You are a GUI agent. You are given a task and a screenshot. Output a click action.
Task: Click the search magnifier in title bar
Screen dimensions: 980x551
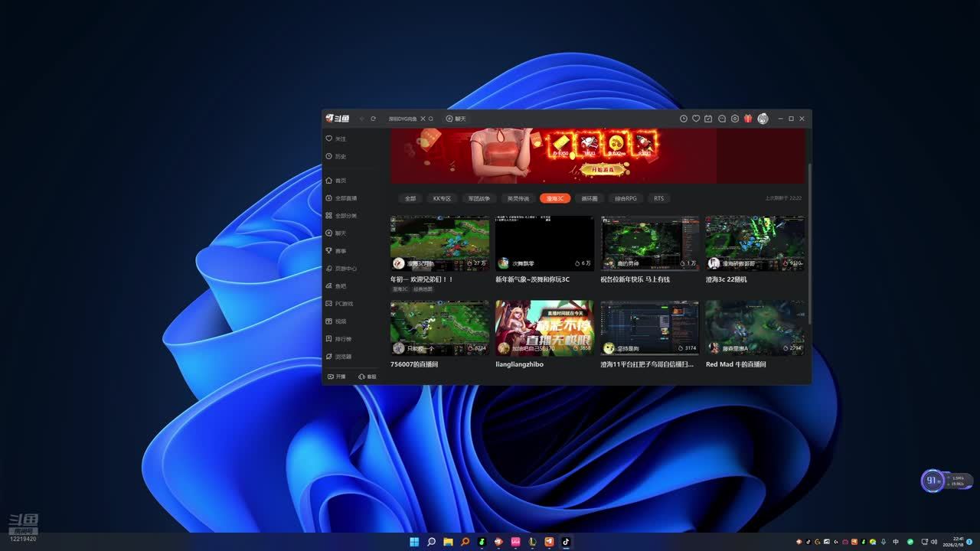click(x=431, y=119)
